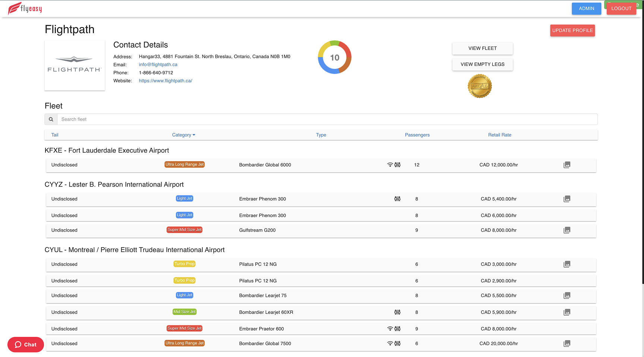
Task: Click the Flightpath company logo image
Action: click(75, 66)
